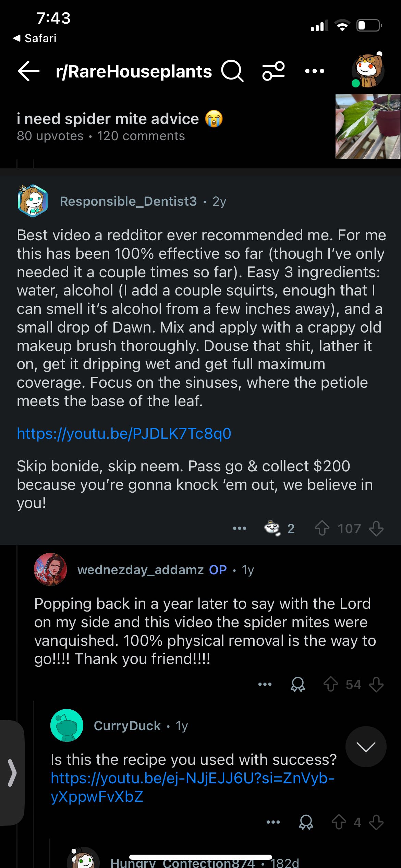Open the youtu.be/PJDLK7Tc8q0 video link

coord(124,434)
